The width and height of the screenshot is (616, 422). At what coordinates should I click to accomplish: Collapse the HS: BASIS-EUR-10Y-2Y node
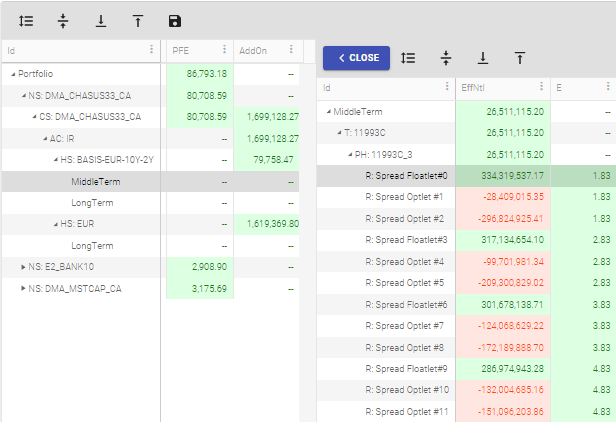pyautogui.click(x=55, y=160)
